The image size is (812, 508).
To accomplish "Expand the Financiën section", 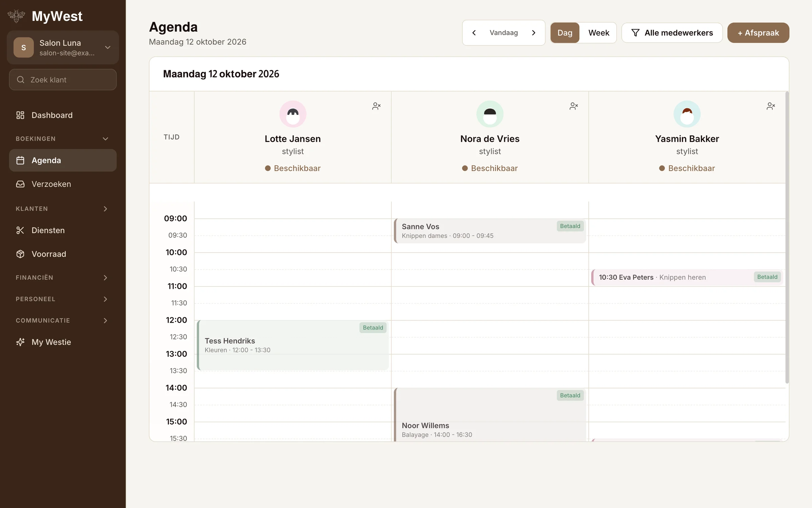I will point(63,277).
